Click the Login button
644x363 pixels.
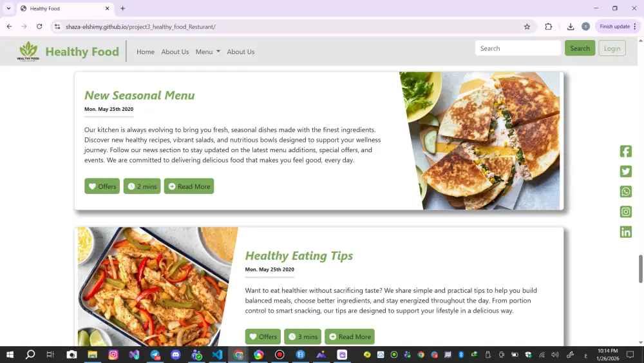pyautogui.click(x=612, y=48)
